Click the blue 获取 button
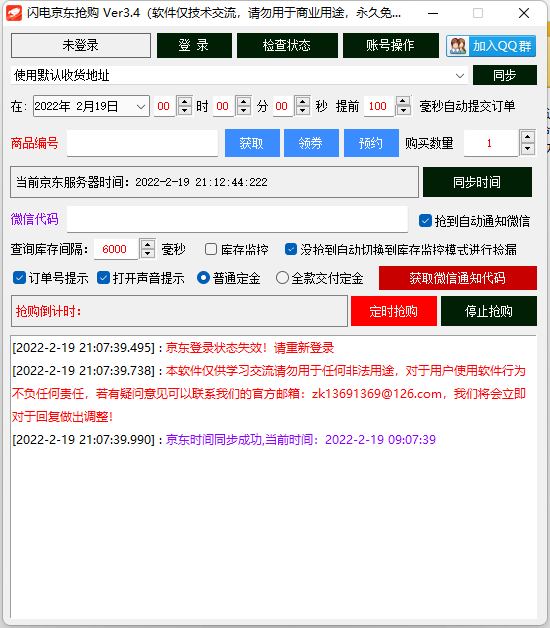 252,143
